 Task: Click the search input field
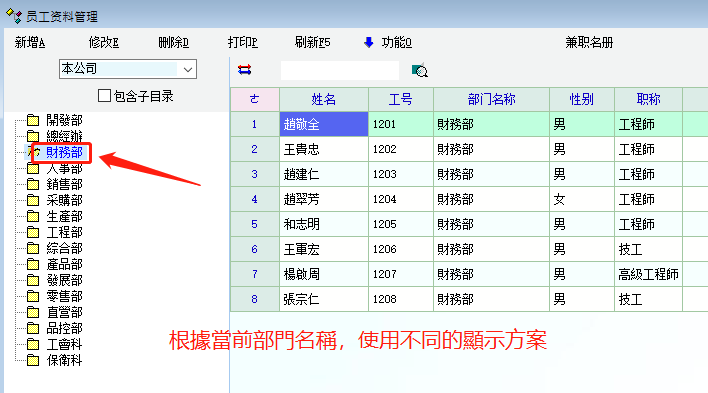(340, 70)
